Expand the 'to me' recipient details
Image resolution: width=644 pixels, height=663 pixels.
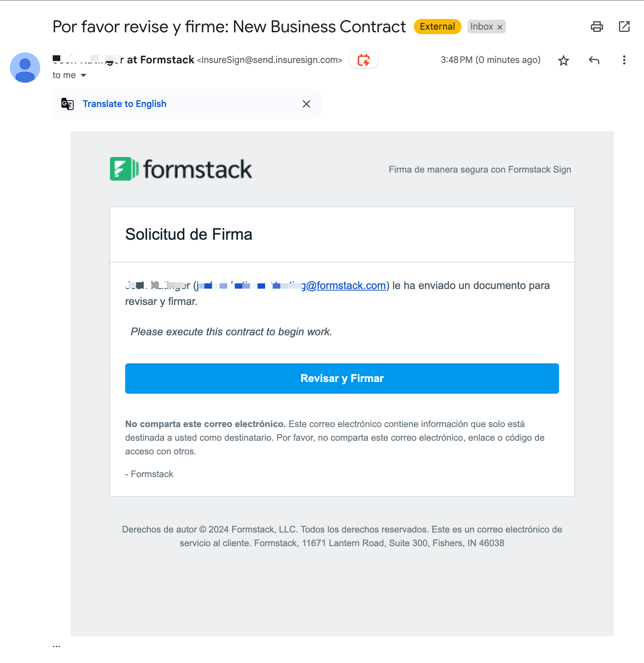coord(83,75)
